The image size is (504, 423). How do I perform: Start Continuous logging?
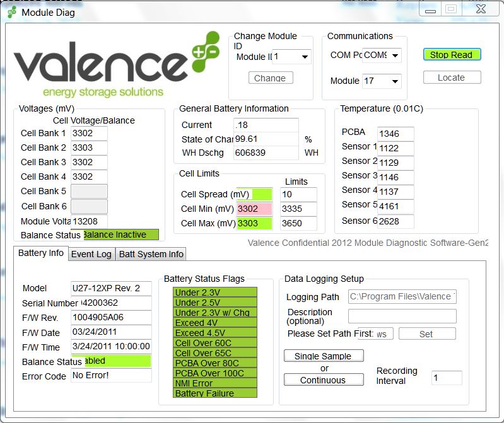[324, 380]
